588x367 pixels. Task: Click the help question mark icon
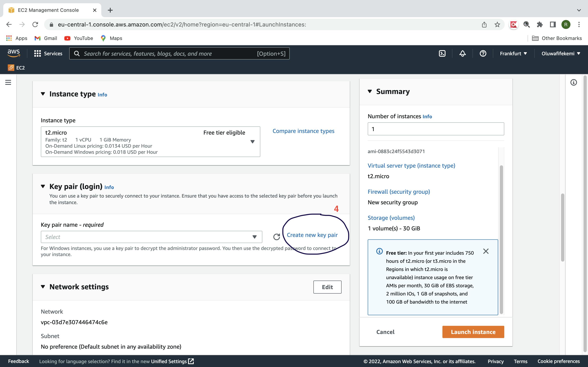coord(483,53)
